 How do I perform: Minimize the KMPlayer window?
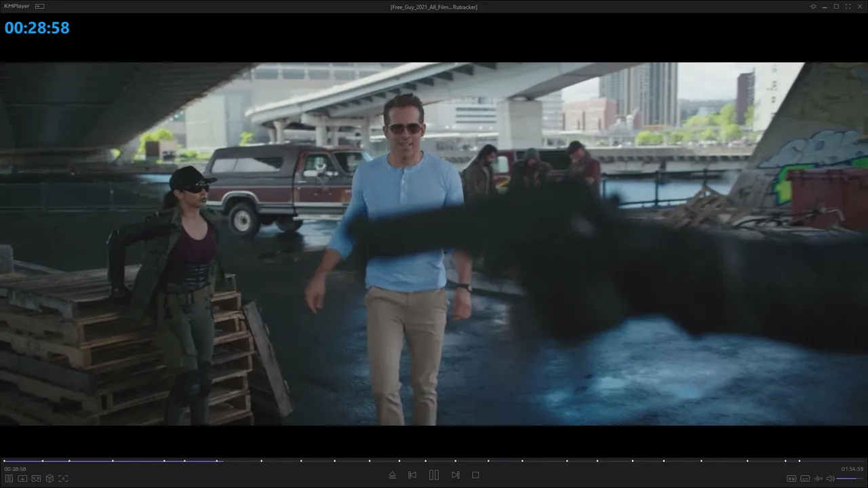click(x=825, y=6)
